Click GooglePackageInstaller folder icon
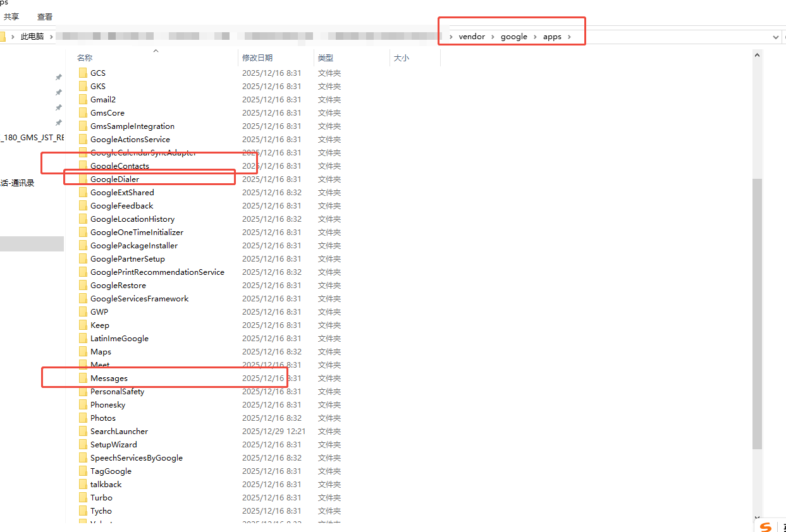786x532 pixels. (x=83, y=245)
